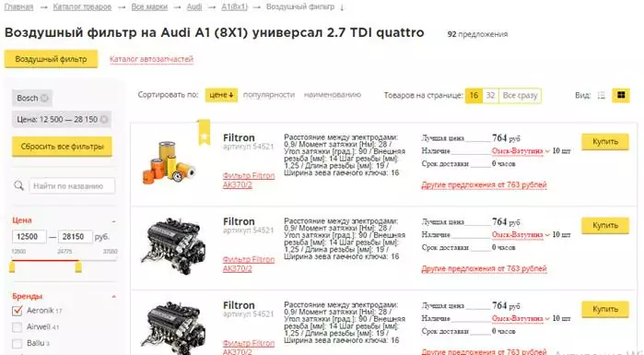Click Сбросить все фильтры button
644x355 pixels.
click(x=62, y=147)
